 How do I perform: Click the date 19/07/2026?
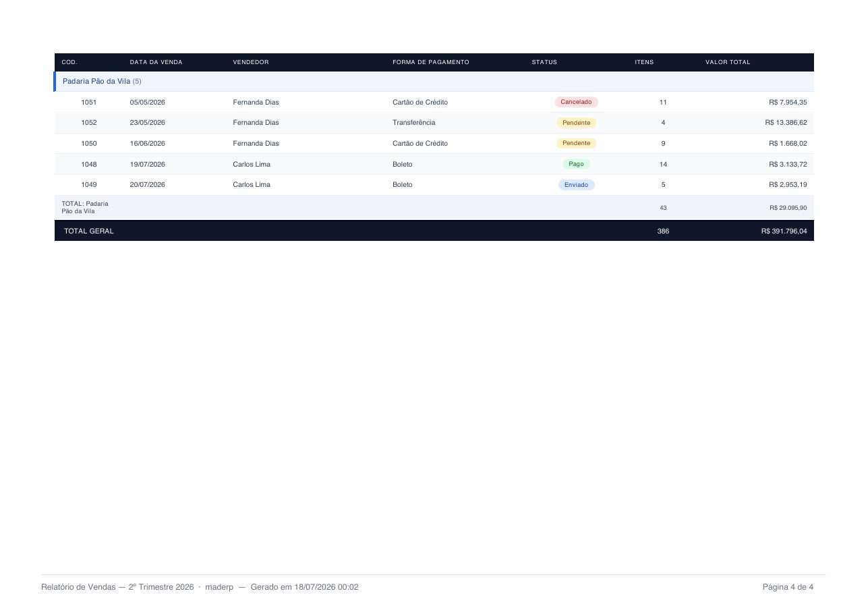point(148,165)
